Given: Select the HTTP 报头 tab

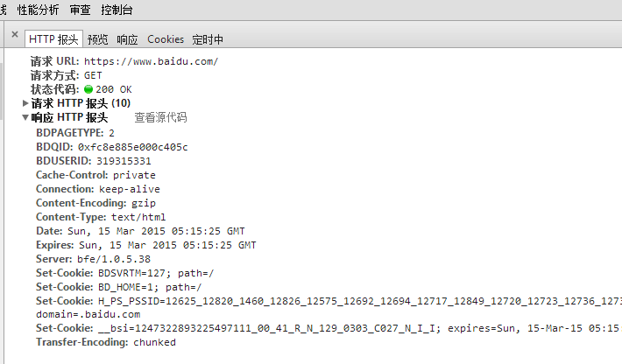Looking at the screenshot, I should (53, 39).
